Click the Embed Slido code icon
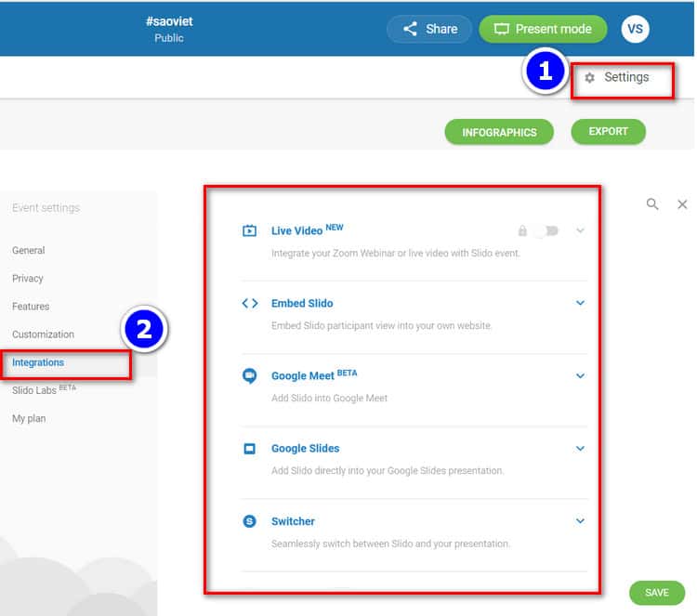 [249, 303]
